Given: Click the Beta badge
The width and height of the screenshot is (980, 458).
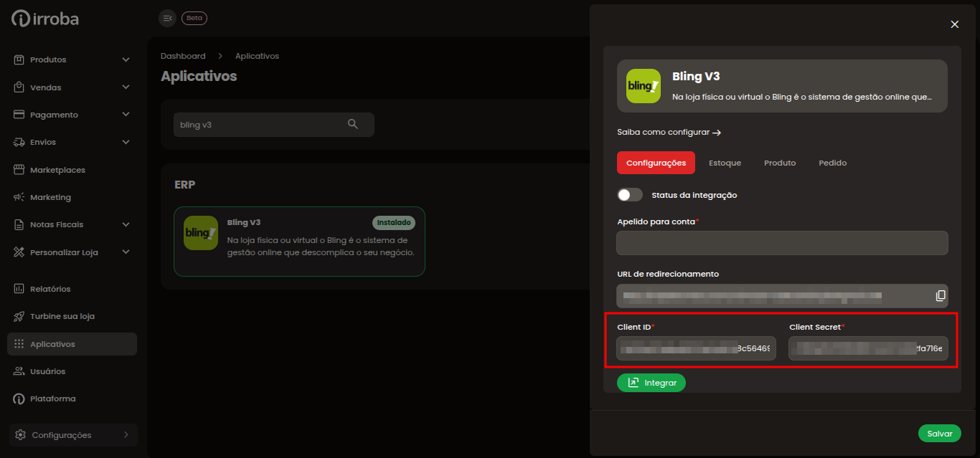Looking at the screenshot, I should tap(194, 18).
